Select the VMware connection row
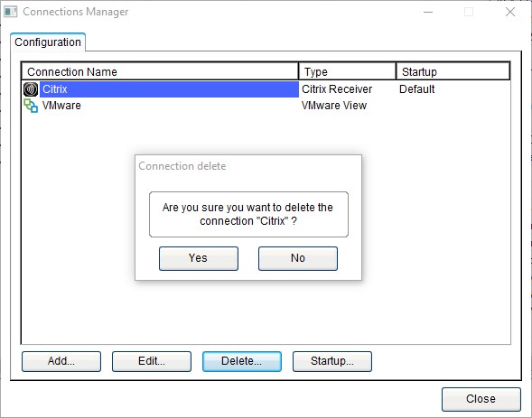The width and height of the screenshot is (532, 418). tap(266, 106)
